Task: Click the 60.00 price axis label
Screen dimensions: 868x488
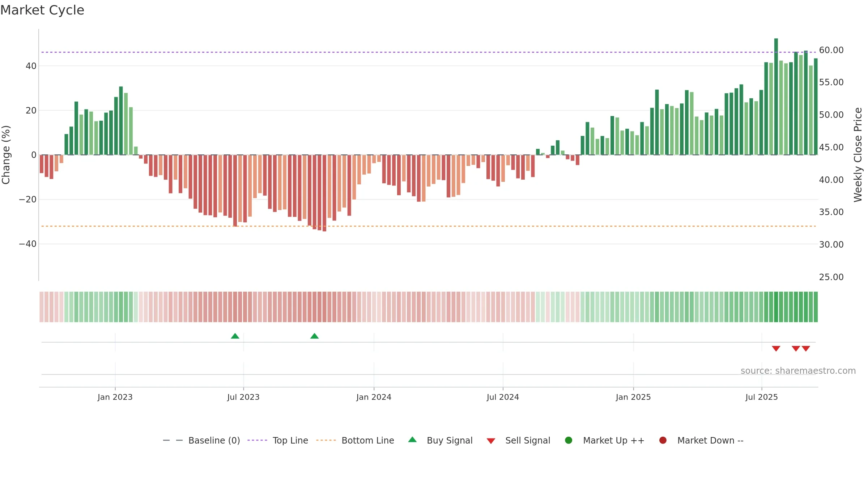Action: pyautogui.click(x=831, y=50)
